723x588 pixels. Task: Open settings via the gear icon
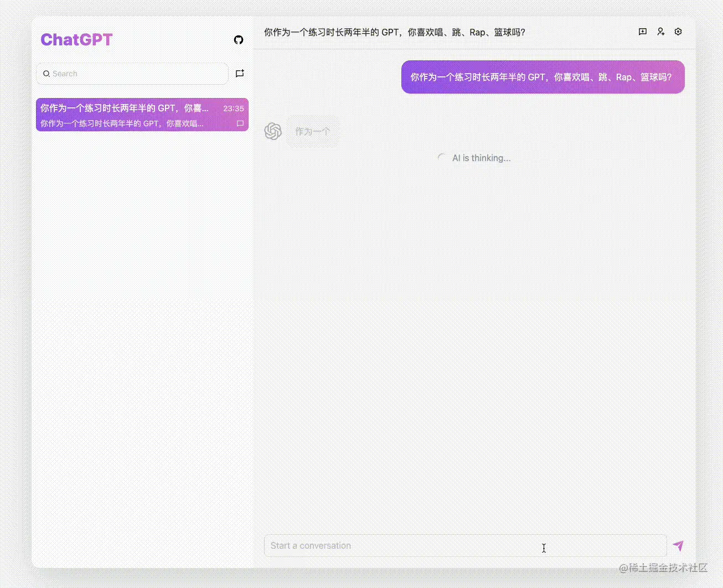(x=678, y=32)
